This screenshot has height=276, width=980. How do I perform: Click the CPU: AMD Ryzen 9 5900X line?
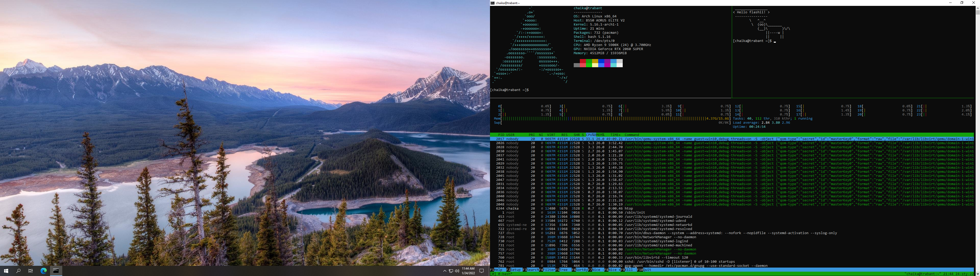tap(612, 45)
